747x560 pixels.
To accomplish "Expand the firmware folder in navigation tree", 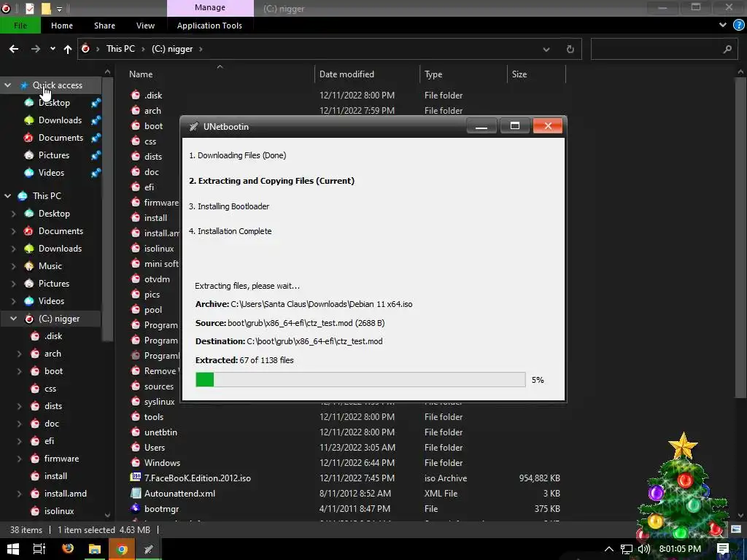I will (x=19, y=459).
